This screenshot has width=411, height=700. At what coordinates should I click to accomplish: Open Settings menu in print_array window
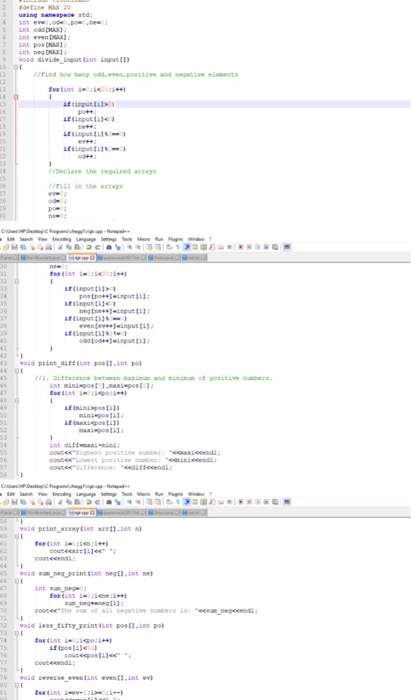[108, 494]
